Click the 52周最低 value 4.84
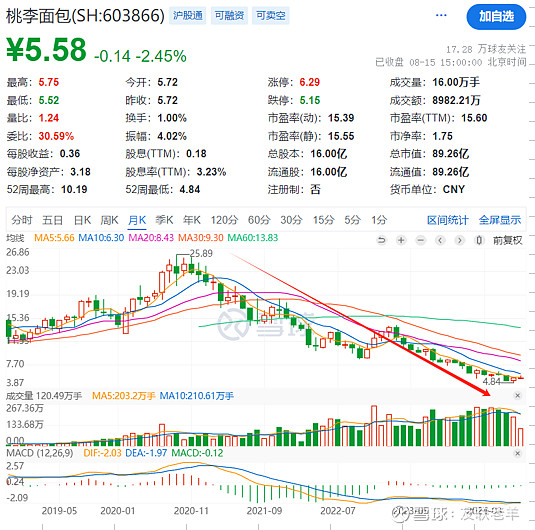The width and height of the screenshot is (535, 530). click(x=189, y=189)
